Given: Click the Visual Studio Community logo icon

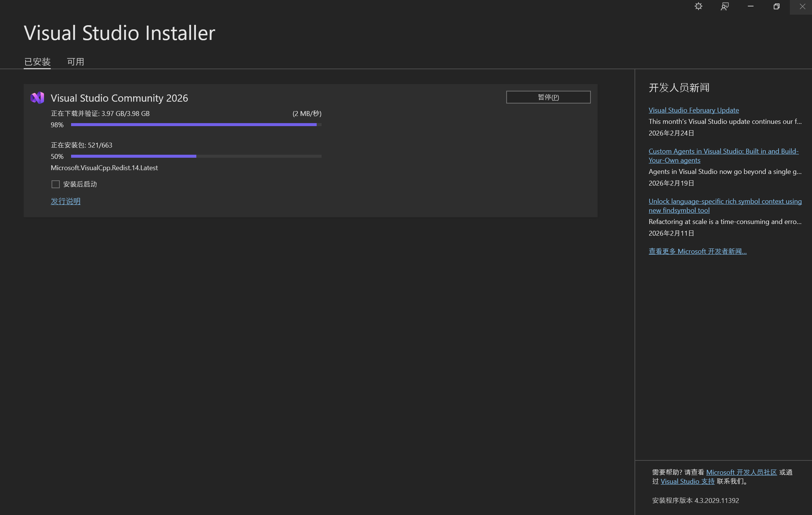Looking at the screenshot, I should point(37,98).
